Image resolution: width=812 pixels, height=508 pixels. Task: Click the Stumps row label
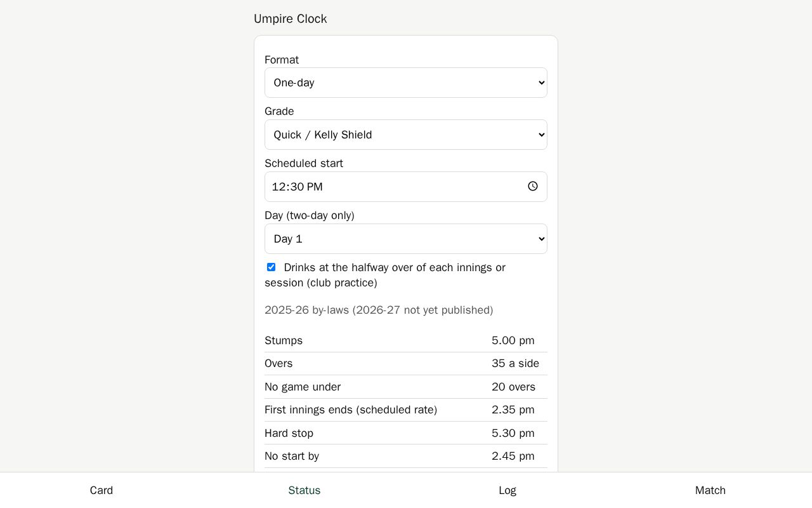point(284,340)
